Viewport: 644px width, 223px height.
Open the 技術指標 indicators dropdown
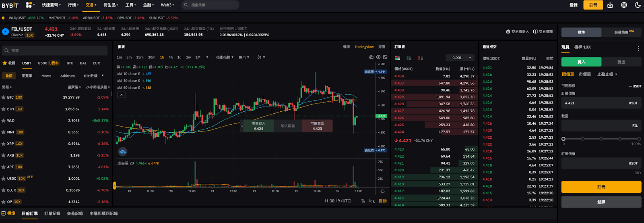pyautogui.click(x=225, y=57)
